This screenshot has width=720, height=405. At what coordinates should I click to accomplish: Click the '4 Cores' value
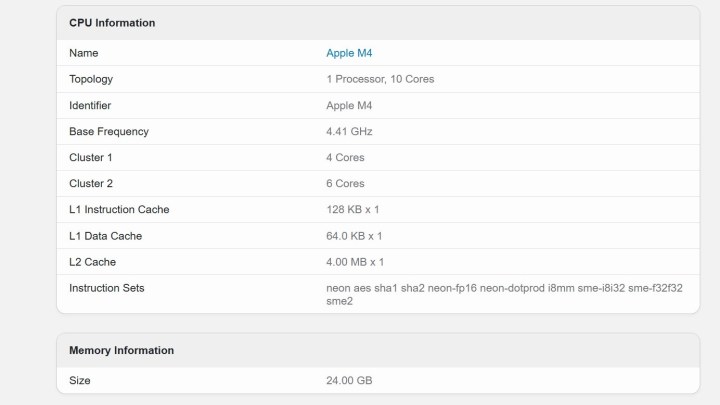(345, 158)
